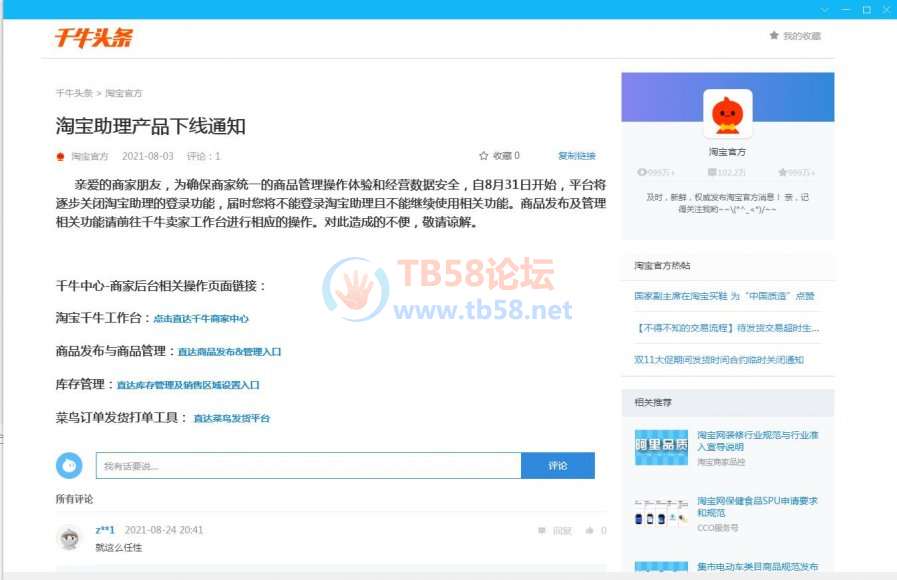Viewport: 897px width, 580px height.
Task: Open 点击直达千牛商家中心 link
Action: (201, 319)
